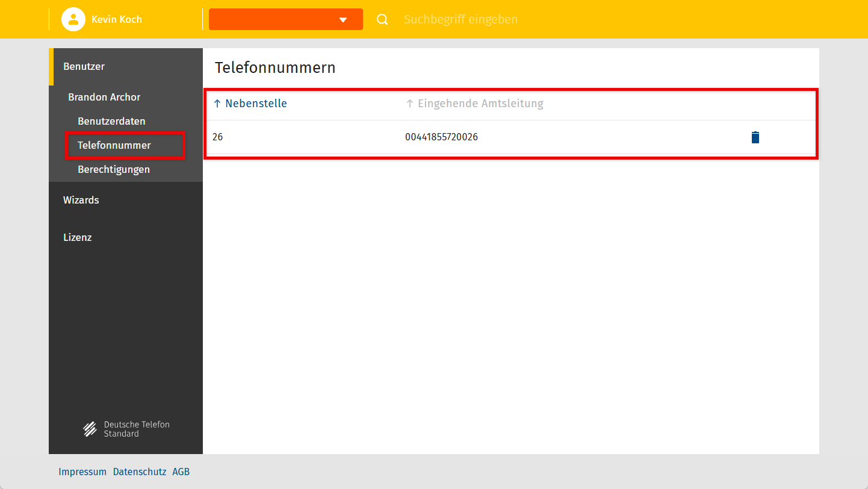868x489 pixels.
Task: Click the sort arrow beside Nebenstelle
Action: click(x=217, y=104)
